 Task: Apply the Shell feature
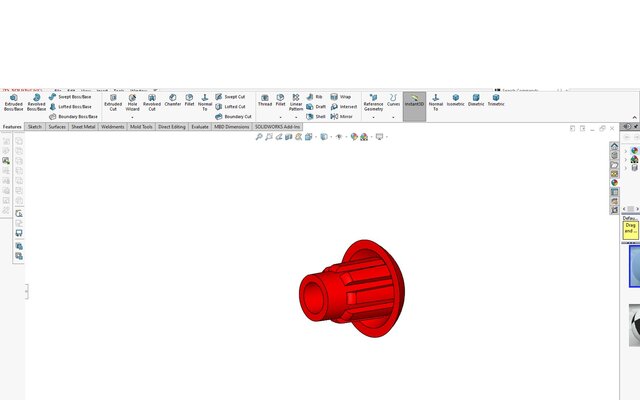[x=316, y=117]
